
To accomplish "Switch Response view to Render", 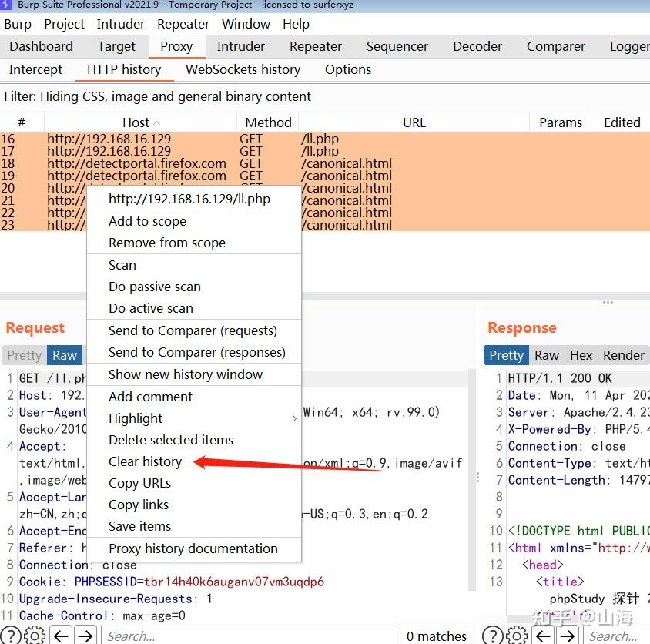I will pyautogui.click(x=623, y=355).
